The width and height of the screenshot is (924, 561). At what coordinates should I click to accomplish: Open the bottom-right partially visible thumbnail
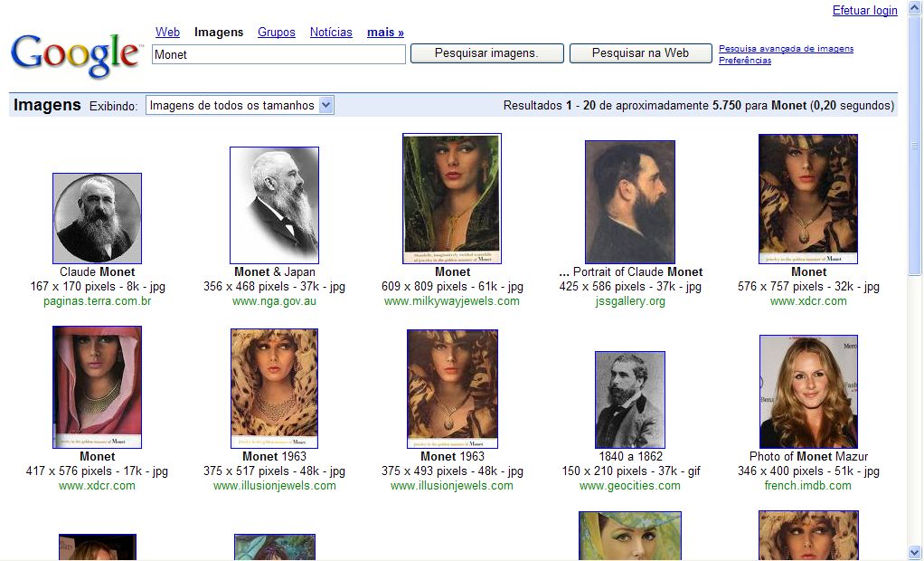808,536
